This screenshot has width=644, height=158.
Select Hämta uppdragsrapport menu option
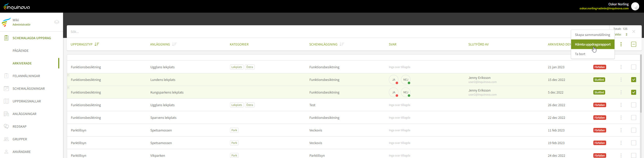click(x=592, y=44)
